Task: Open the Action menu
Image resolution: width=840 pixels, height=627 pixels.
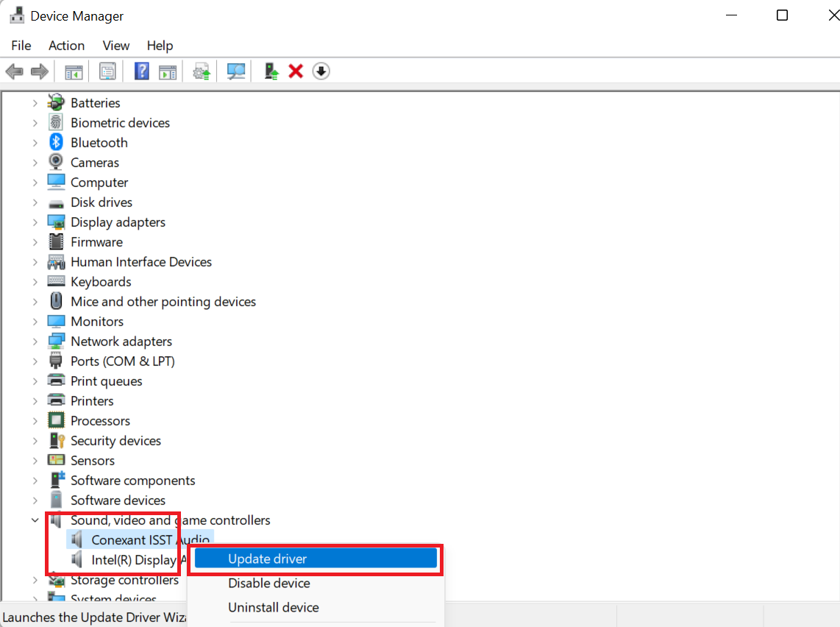Action: [66, 46]
